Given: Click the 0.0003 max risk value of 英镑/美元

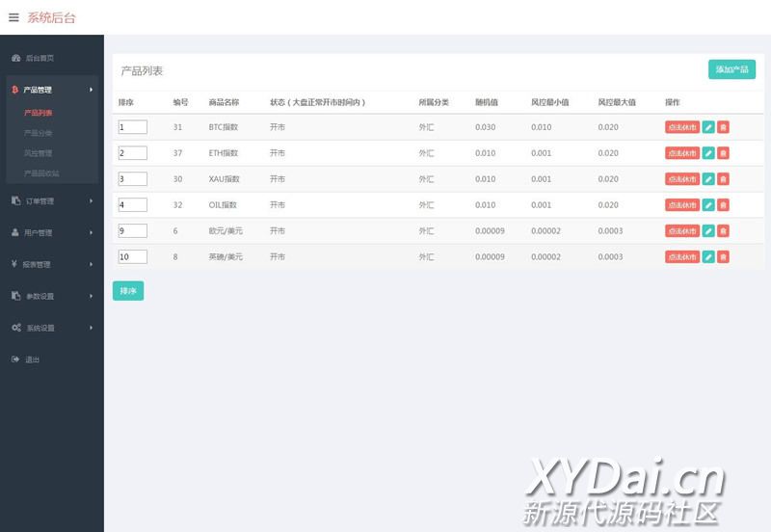Looking at the screenshot, I should [610, 256].
